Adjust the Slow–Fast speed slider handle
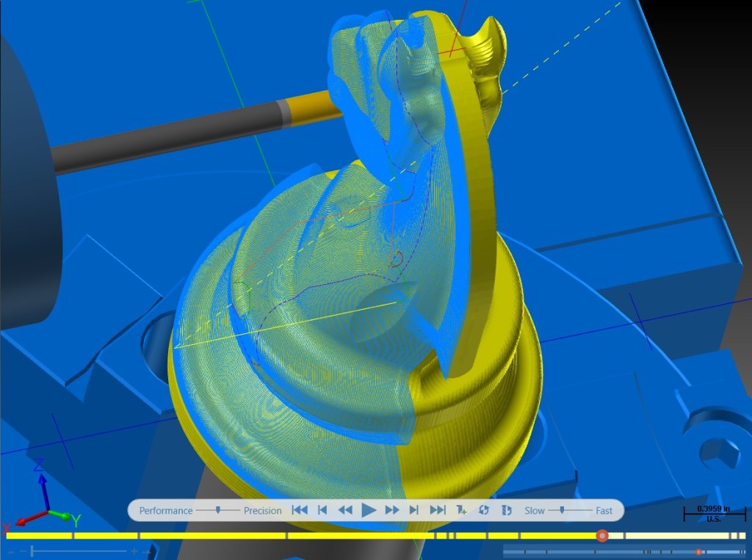Screen dimensions: 752x560 point(562,510)
